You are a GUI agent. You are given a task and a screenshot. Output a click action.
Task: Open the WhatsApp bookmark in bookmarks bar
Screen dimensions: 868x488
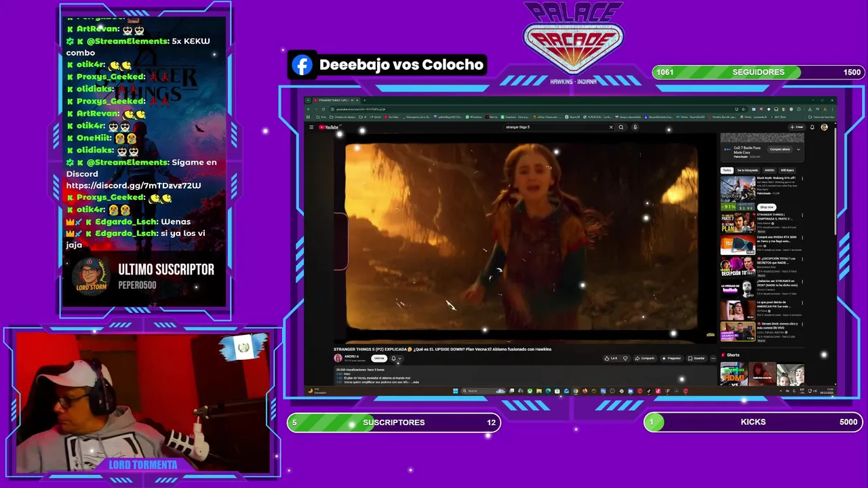click(x=473, y=117)
